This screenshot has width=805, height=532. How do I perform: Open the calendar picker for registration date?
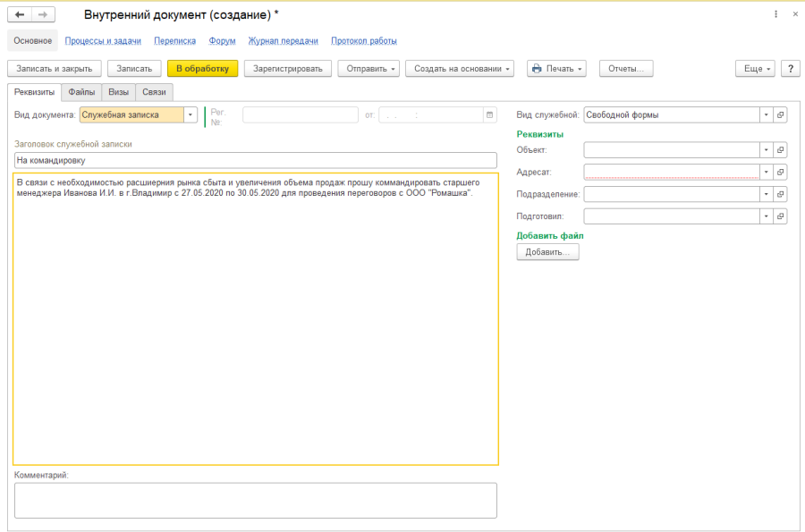pos(489,114)
